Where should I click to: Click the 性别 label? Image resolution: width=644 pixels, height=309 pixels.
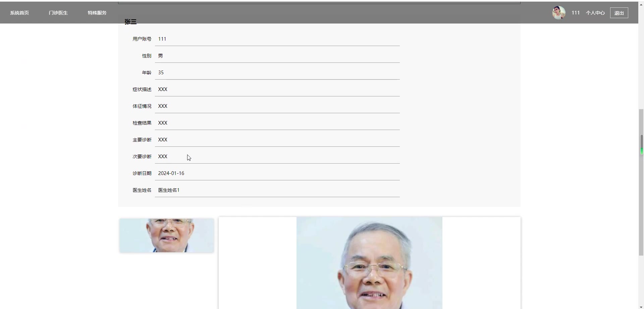coord(147,56)
